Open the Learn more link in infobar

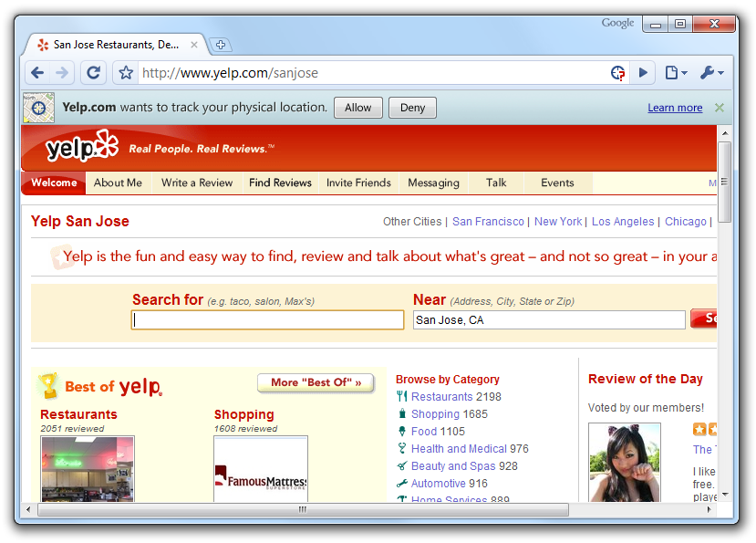pyautogui.click(x=675, y=108)
